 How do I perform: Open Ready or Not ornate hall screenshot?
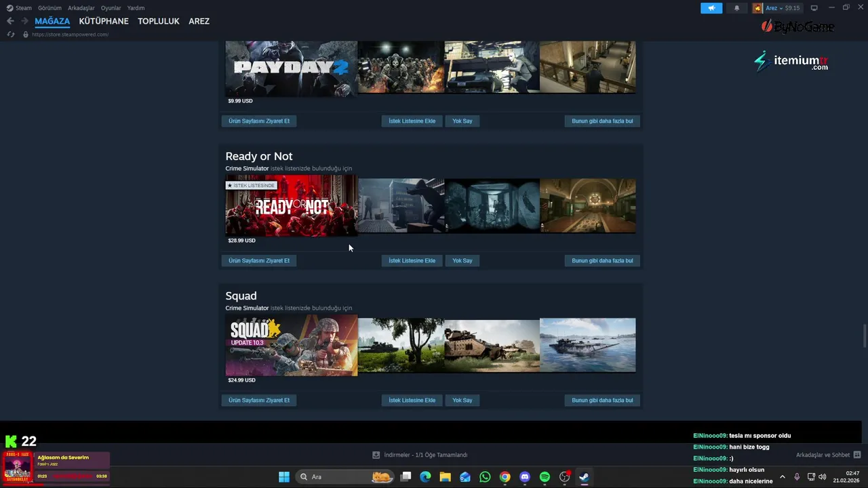coord(587,206)
